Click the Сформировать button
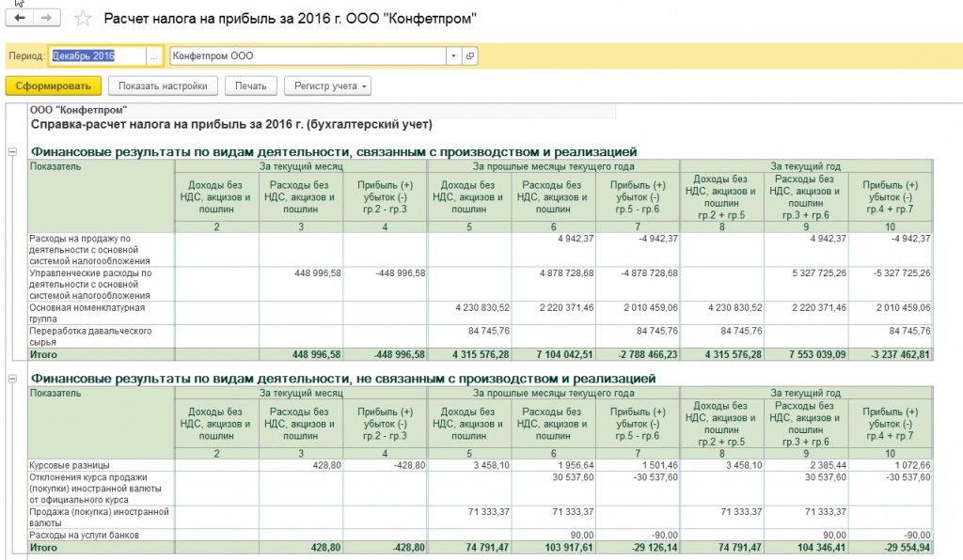Image resolution: width=963 pixels, height=560 pixels. [x=54, y=86]
